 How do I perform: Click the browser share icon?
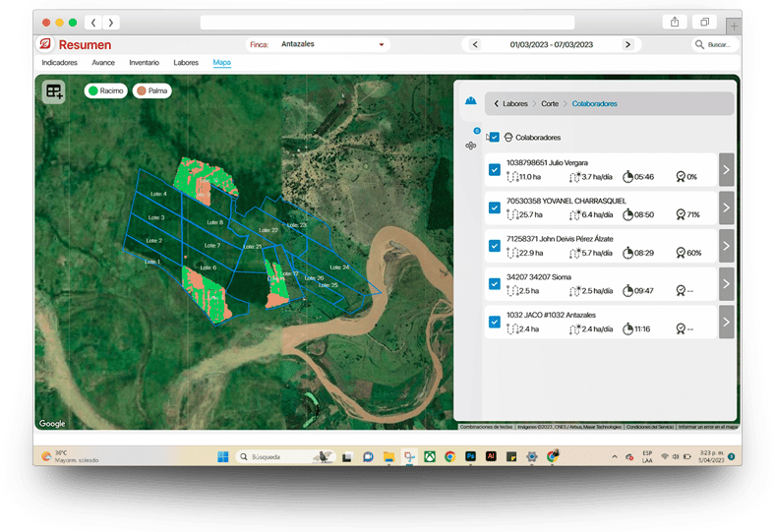pos(676,22)
